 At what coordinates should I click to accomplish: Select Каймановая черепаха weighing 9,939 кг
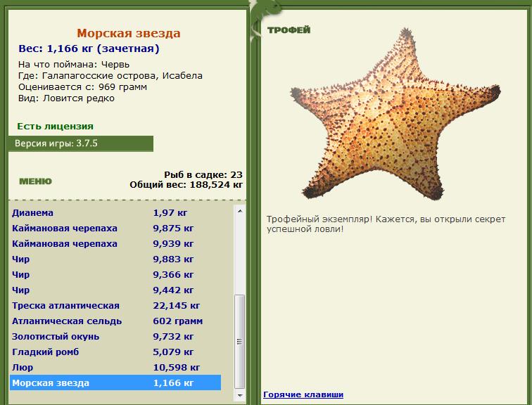tap(115, 244)
